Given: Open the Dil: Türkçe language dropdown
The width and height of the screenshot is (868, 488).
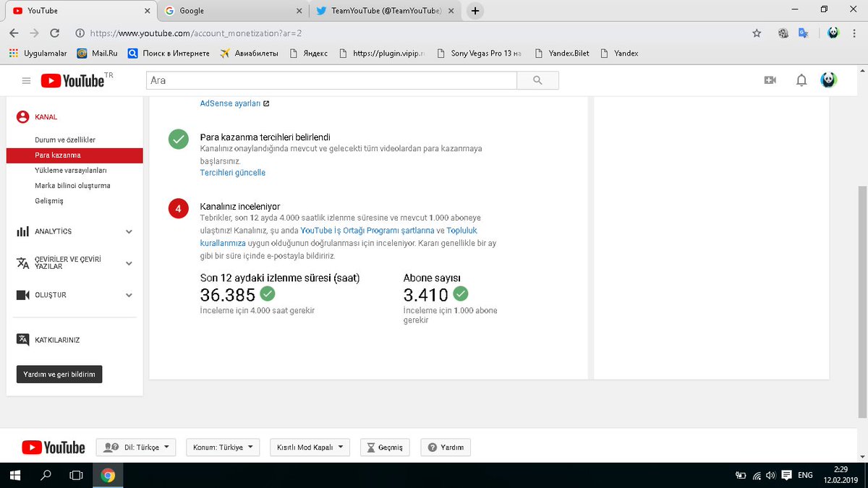Looking at the screenshot, I should [136, 448].
